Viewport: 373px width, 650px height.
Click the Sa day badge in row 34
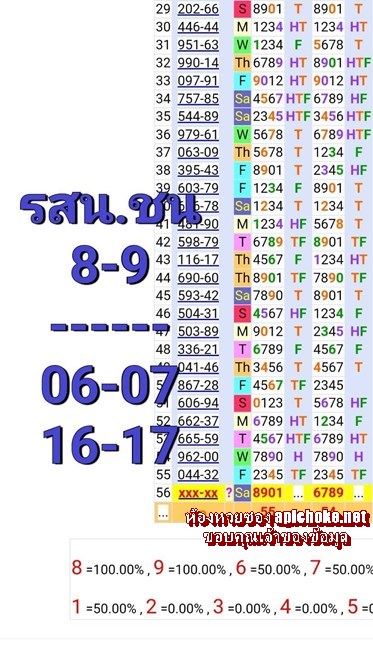(242, 99)
